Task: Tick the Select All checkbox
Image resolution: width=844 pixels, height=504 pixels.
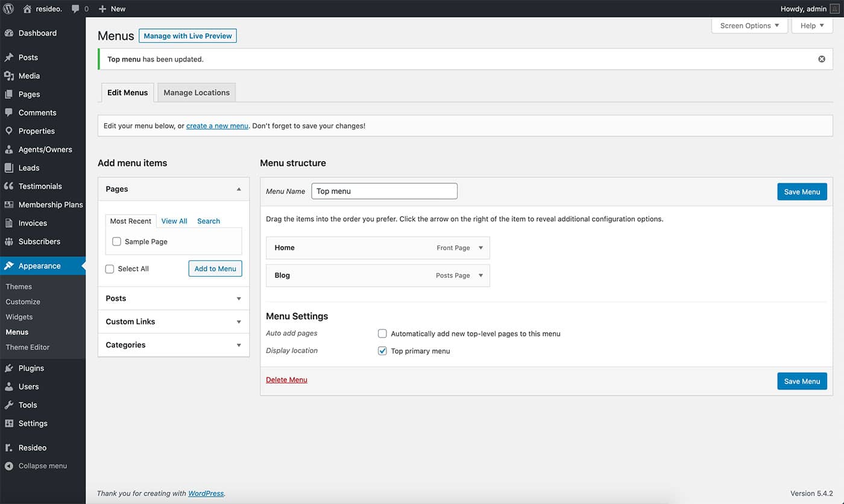Action: [110, 269]
